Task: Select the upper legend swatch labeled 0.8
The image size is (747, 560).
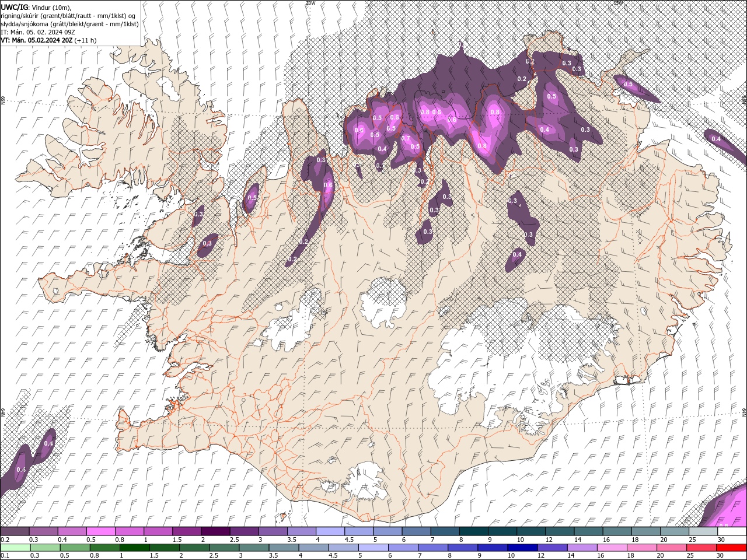Action: tap(129, 531)
